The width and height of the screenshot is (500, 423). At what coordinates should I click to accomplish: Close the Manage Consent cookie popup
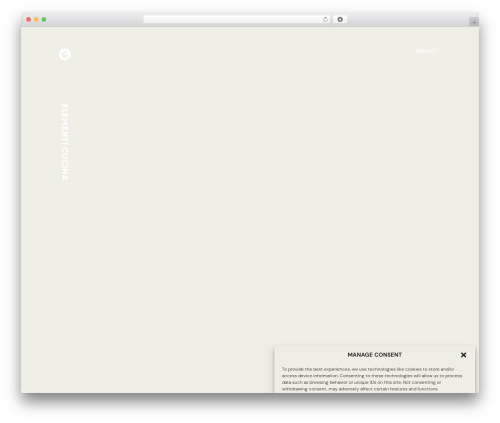tap(463, 355)
